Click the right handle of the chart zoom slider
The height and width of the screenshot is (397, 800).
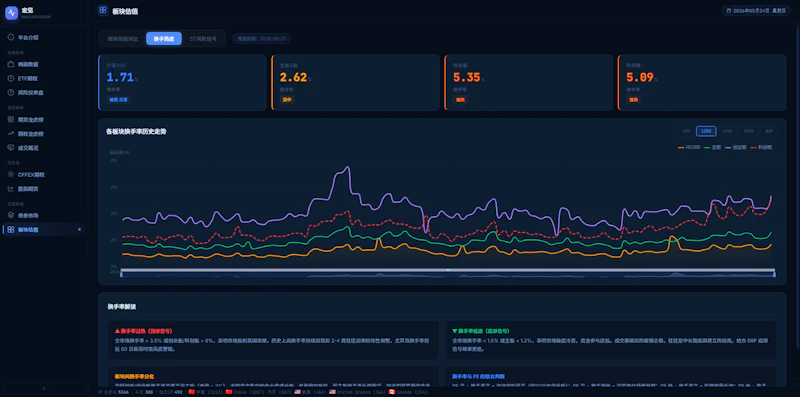click(x=774, y=275)
